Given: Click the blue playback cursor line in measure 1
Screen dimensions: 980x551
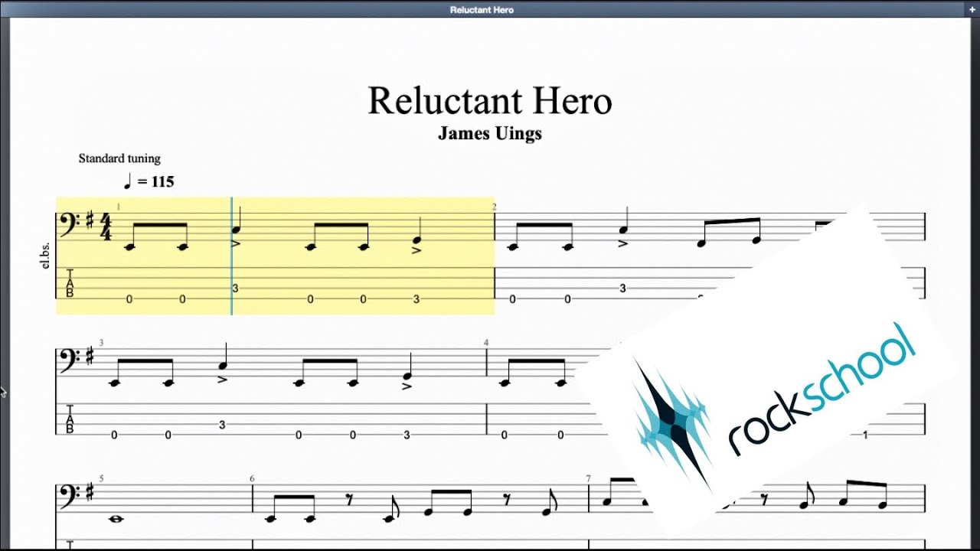Looking at the screenshot, I should (x=231, y=256).
